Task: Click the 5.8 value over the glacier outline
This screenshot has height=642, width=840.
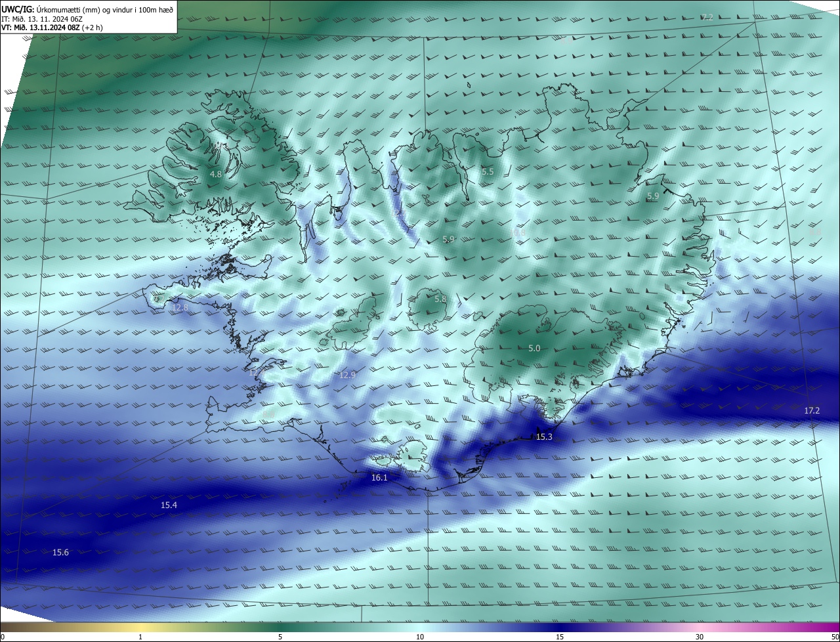Action: [440, 299]
